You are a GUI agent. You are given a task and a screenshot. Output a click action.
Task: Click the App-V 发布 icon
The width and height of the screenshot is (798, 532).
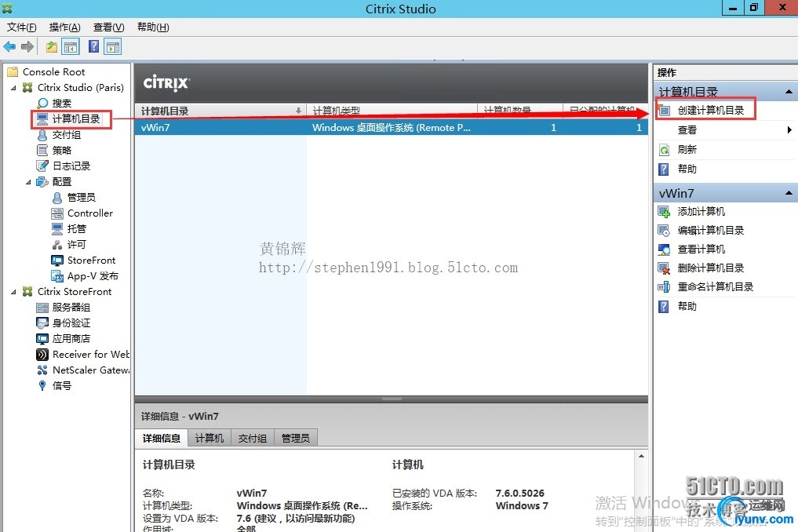(57, 276)
